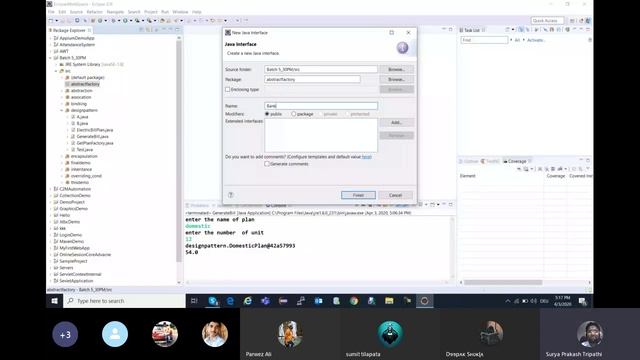Open Task View on the taskbar
The width and height of the screenshot is (640, 360).
coord(194,301)
